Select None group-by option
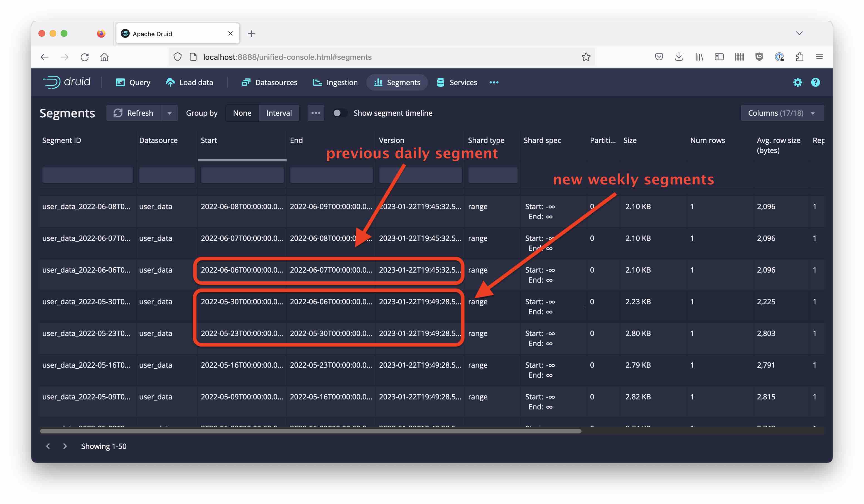 tap(242, 113)
